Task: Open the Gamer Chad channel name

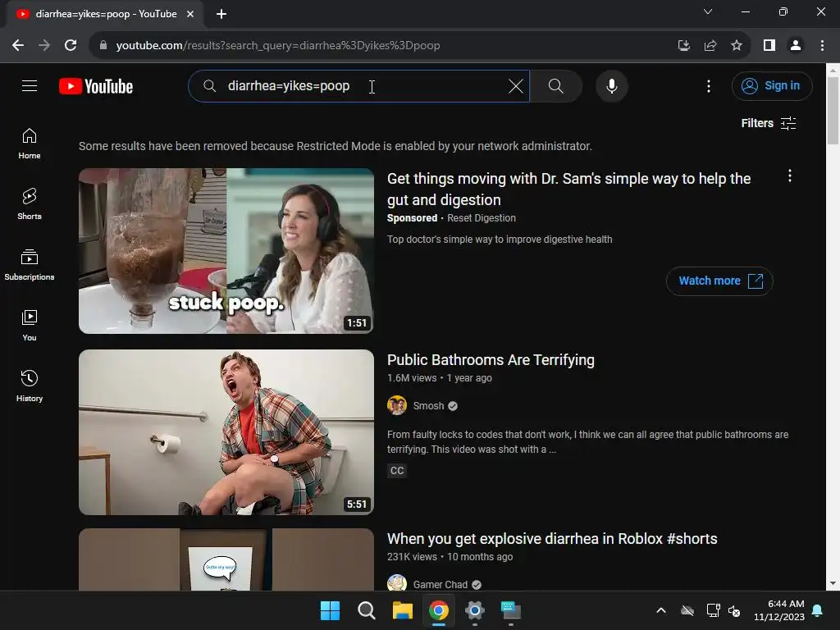Action: [440, 584]
